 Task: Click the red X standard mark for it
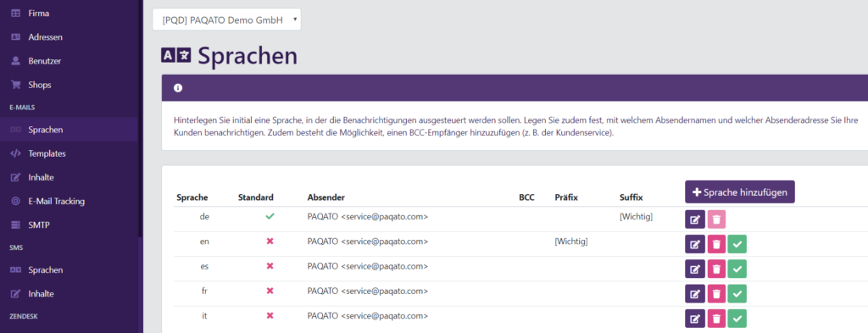tap(270, 315)
